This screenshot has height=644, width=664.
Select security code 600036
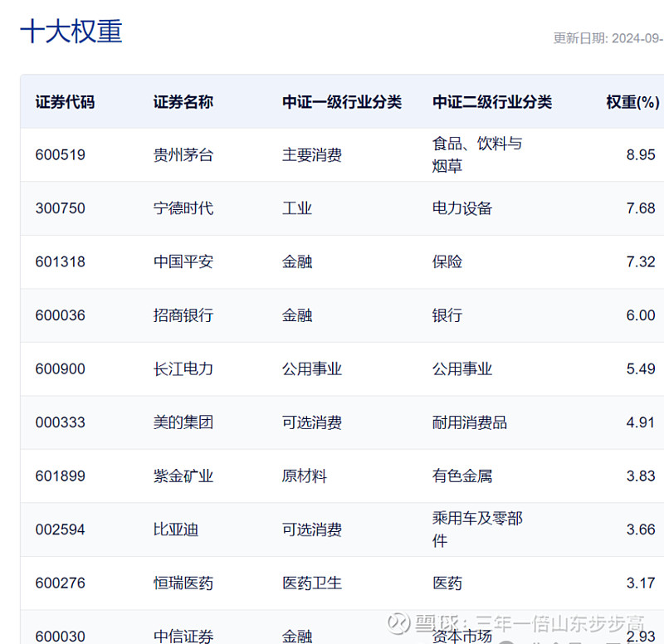point(60,315)
